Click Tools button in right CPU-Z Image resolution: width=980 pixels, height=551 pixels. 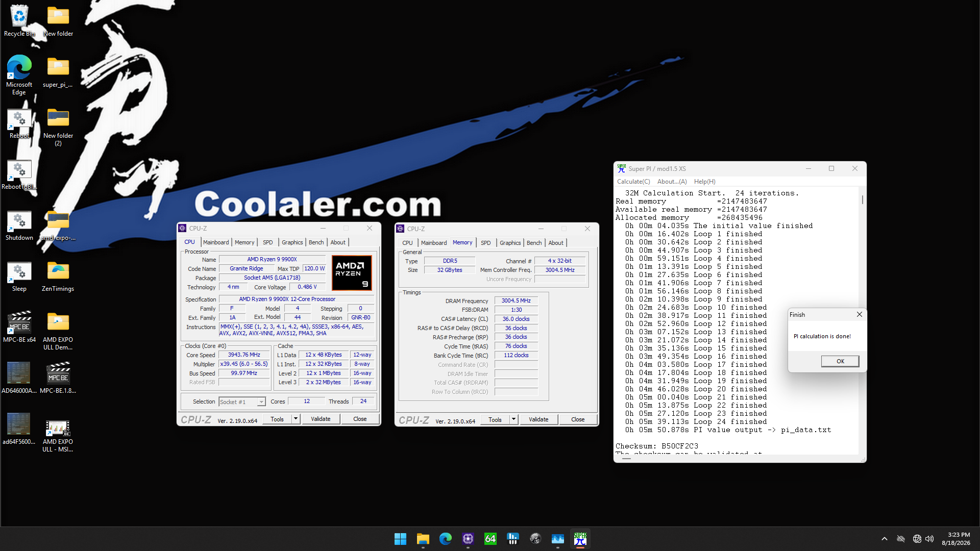click(495, 420)
